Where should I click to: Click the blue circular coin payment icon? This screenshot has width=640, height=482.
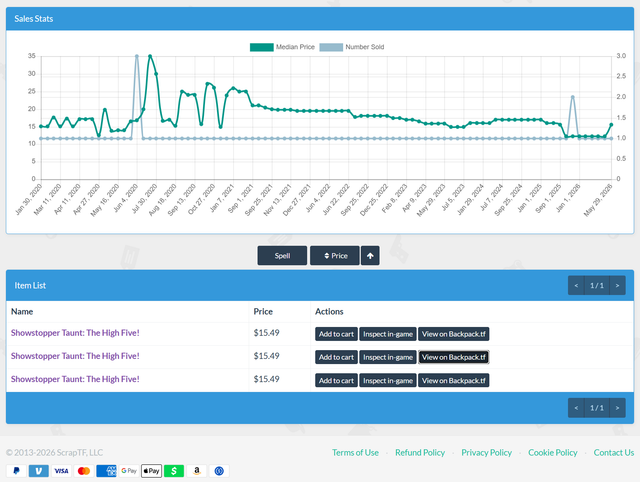(x=219, y=471)
